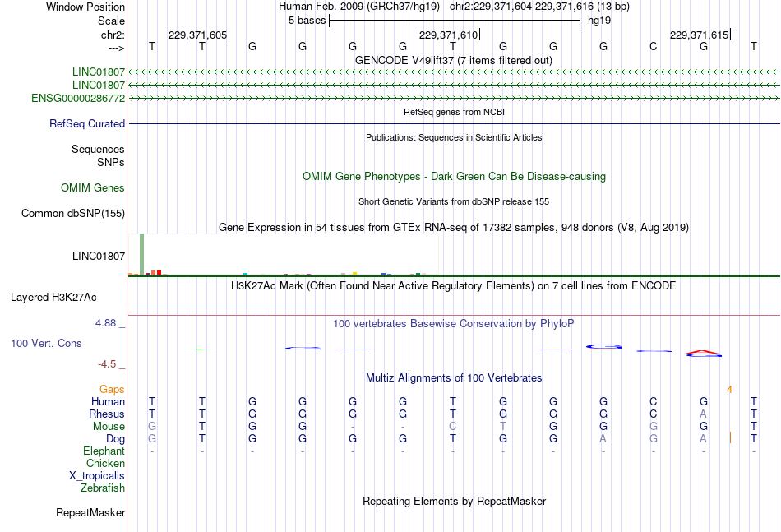Open 100 vertebrates Basewise Conservation by PhyloP title

pos(454,324)
